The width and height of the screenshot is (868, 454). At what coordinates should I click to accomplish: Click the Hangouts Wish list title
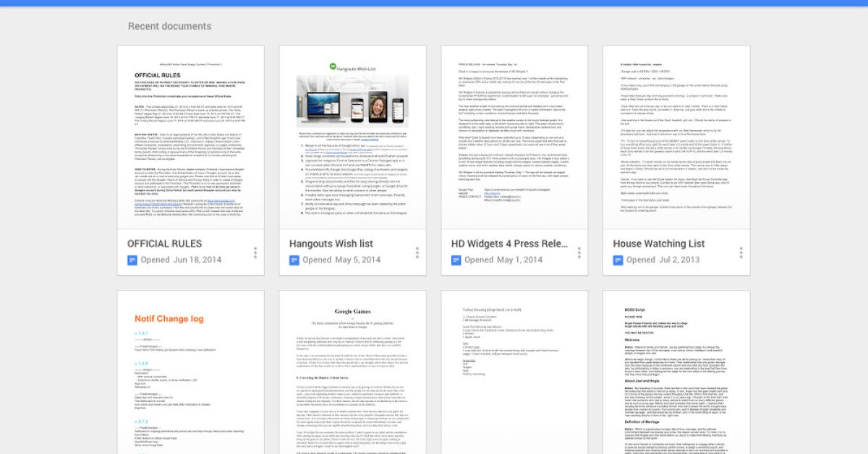331,244
